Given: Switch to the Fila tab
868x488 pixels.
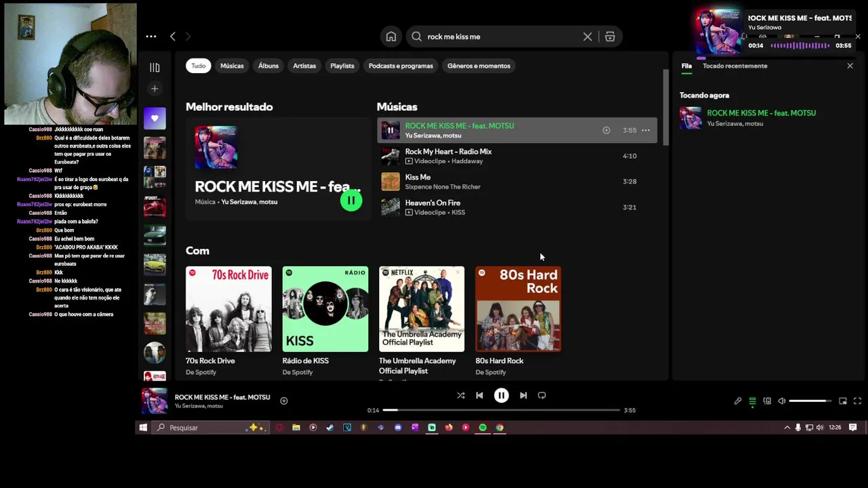Looking at the screenshot, I should 686,66.
